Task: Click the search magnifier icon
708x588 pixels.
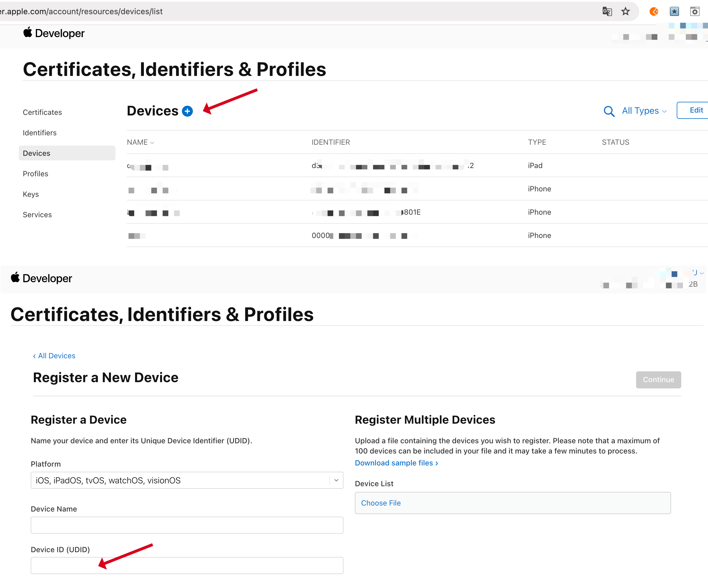Action: pos(608,111)
